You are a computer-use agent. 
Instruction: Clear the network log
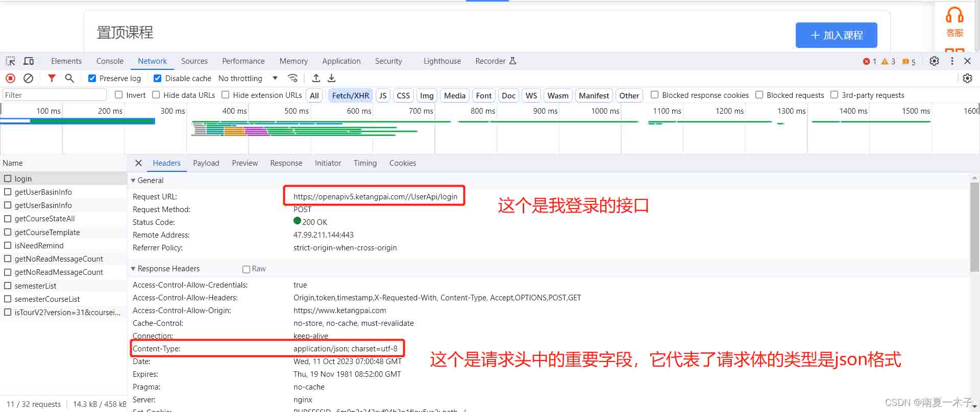coord(29,79)
